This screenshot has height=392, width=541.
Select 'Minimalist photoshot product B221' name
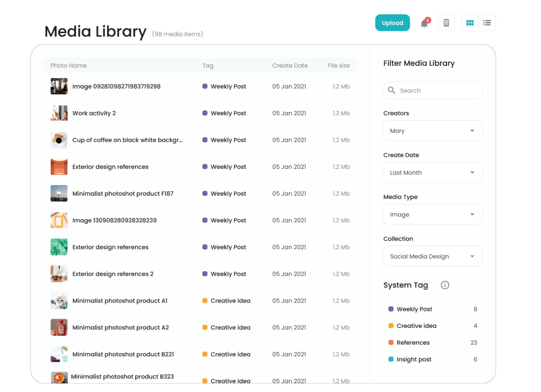point(123,354)
